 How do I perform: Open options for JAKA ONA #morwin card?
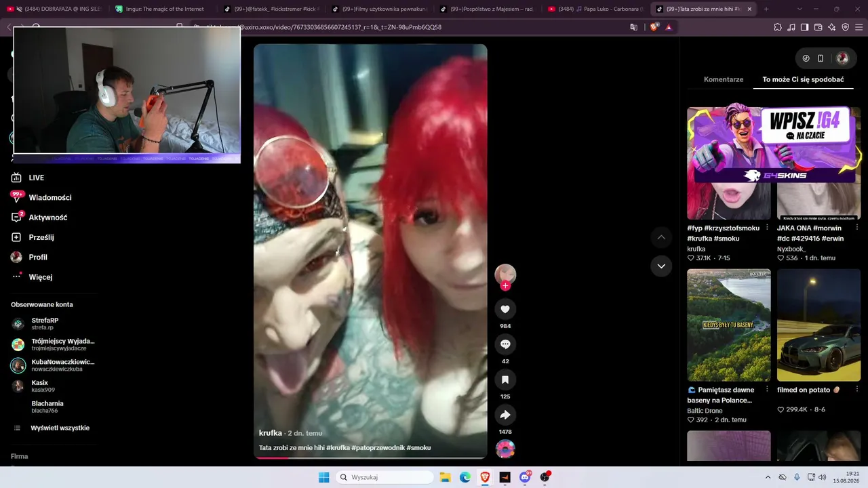click(x=856, y=228)
